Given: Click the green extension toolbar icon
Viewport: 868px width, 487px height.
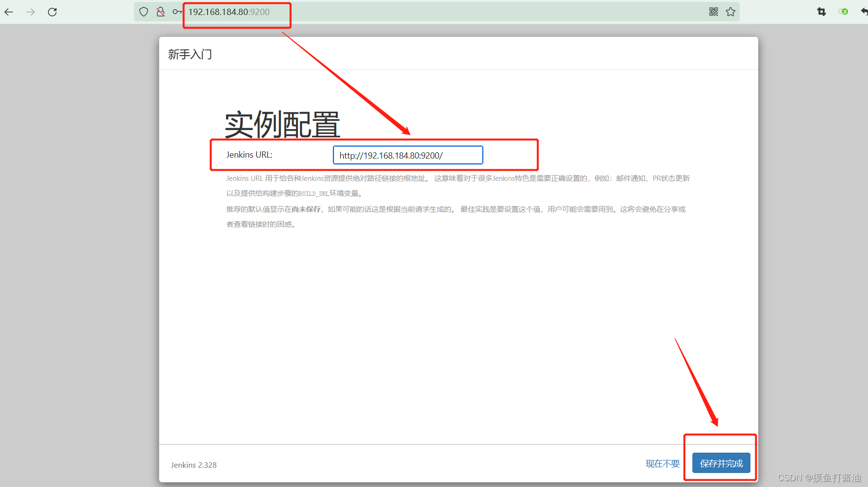Looking at the screenshot, I should coord(844,12).
